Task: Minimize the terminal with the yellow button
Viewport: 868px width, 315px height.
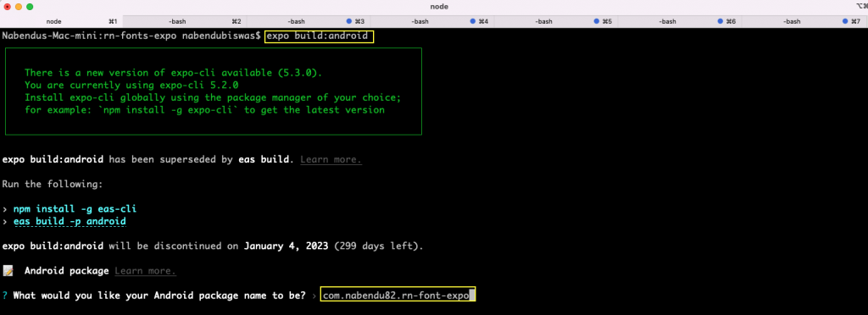Action: tap(19, 7)
